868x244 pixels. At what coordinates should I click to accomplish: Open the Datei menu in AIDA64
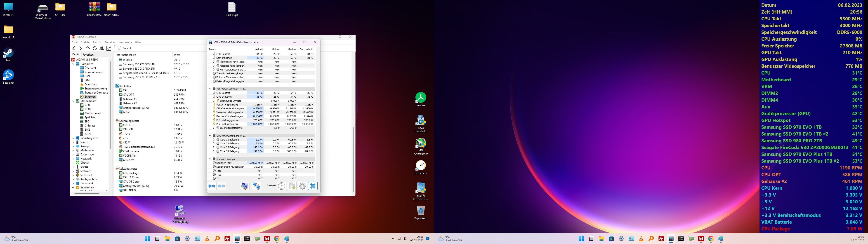[x=74, y=42]
